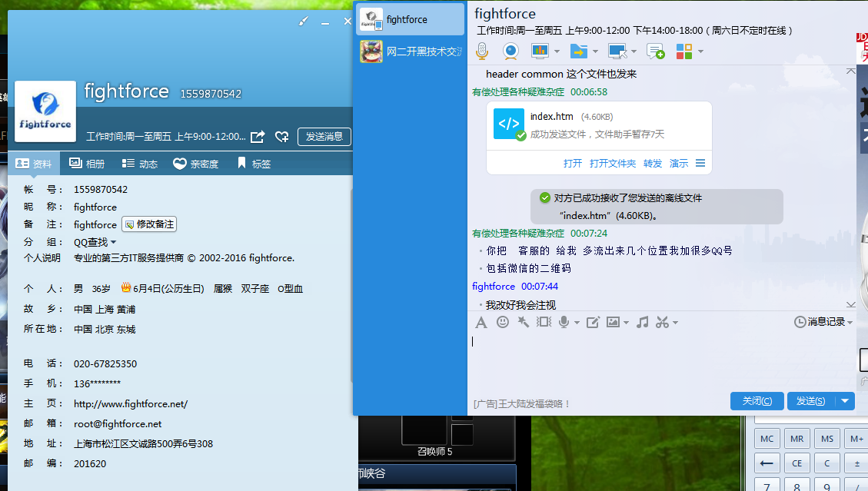The width and height of the screenshot is (868, 491).
Task: Expand the voice message dropdown arrow
Action: pos(577,323)
